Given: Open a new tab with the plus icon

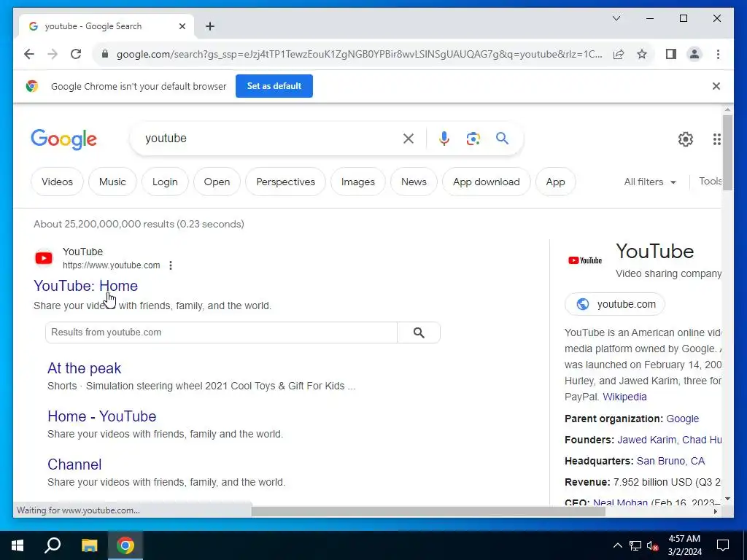Looking at the screenshot, I should [210, 26].
